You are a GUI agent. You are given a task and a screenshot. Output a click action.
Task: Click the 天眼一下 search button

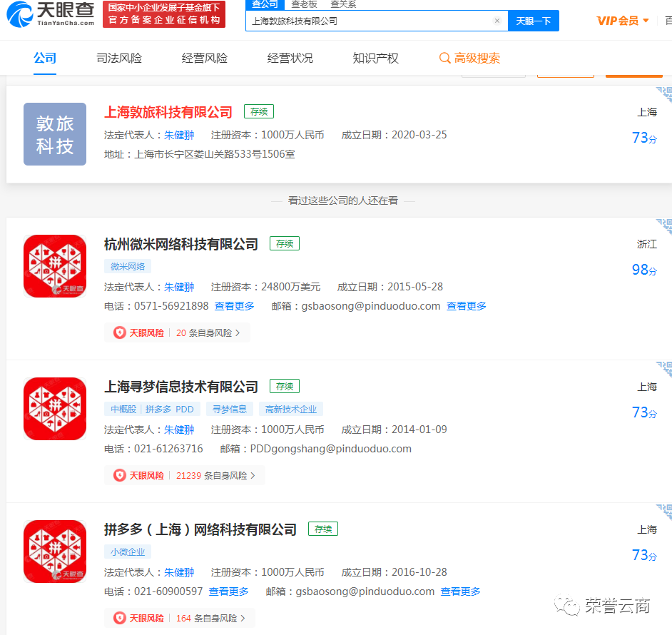pyautogui.click(x=533, y=21)
